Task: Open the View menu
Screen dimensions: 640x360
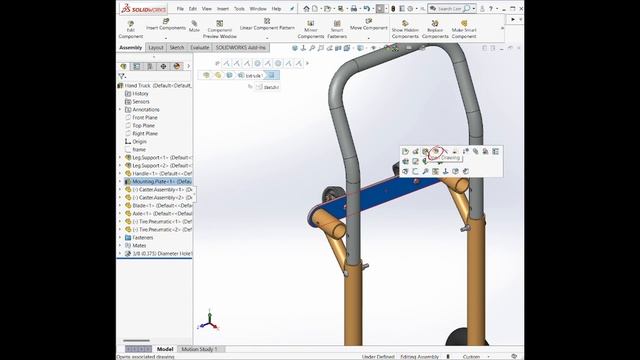Action: [x=207, y=9]
